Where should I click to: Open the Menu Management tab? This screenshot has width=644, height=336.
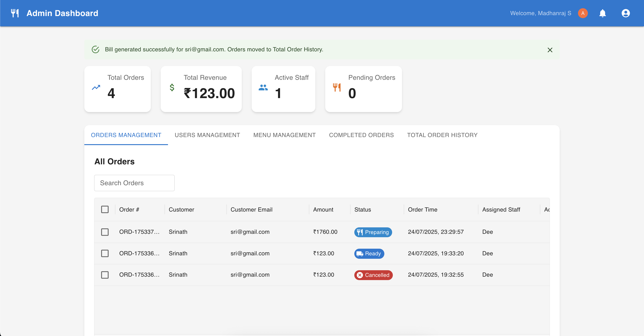284,135
